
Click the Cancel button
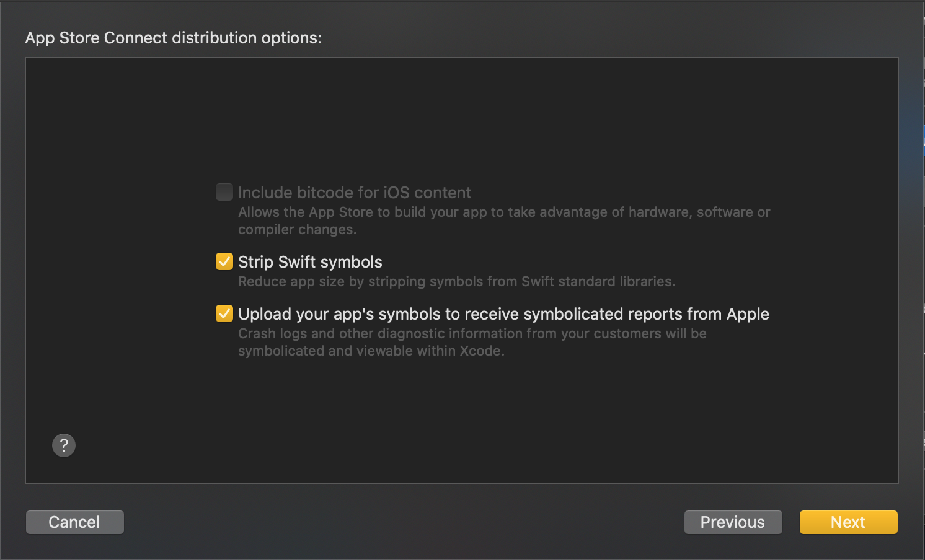click(75, 522)
